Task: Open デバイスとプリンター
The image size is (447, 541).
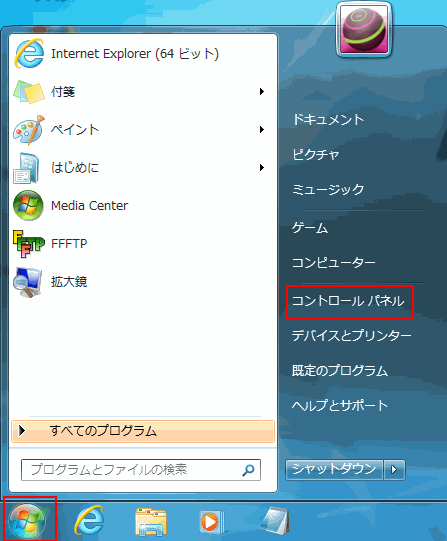Action: click(x=351, y=336)
